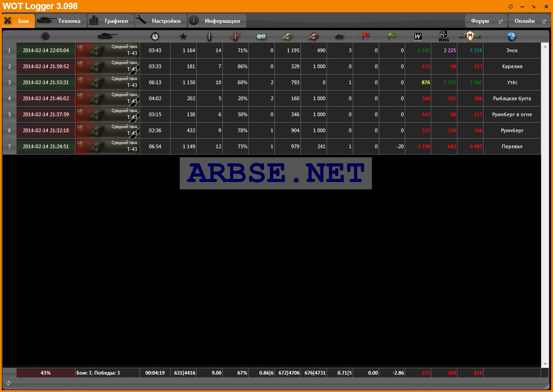The image size is (553, 392).
Task: Sort by the M emblem rating icon
Action: (470, 36)
